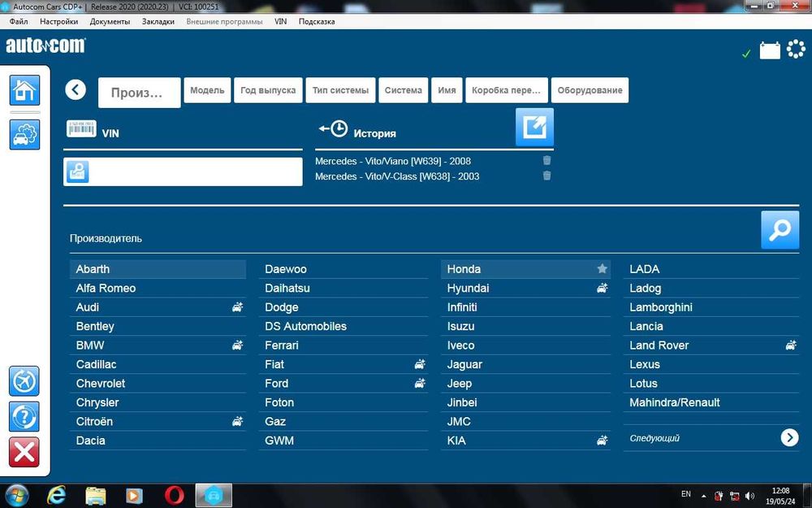The image size is (812, 508).
Task: Select the Имя tab
Action: (447, 90)
